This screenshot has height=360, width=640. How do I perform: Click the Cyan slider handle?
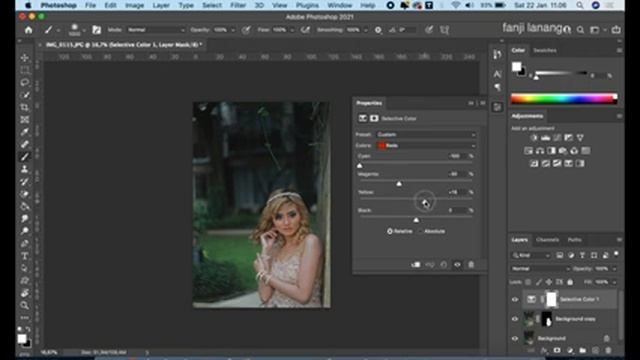pos(360,165)
